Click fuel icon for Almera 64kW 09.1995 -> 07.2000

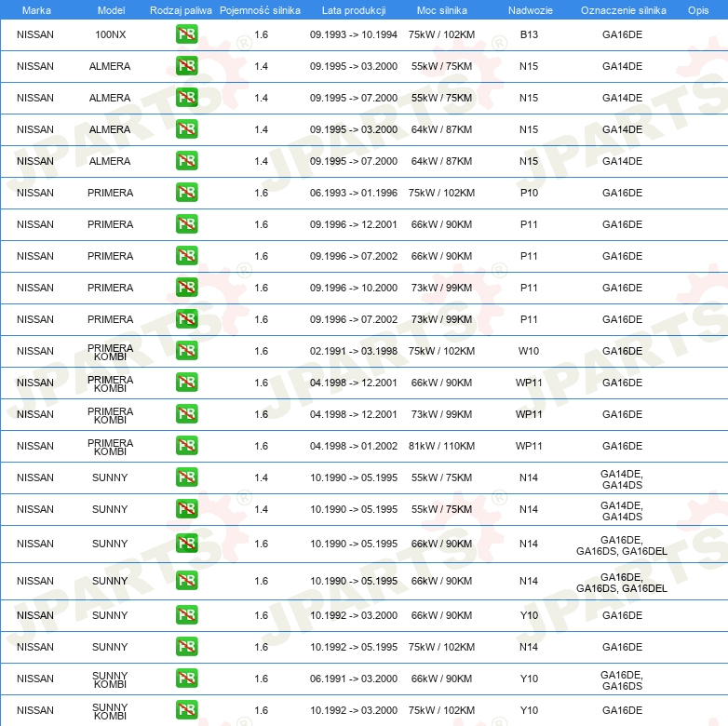tap(186, 160)
